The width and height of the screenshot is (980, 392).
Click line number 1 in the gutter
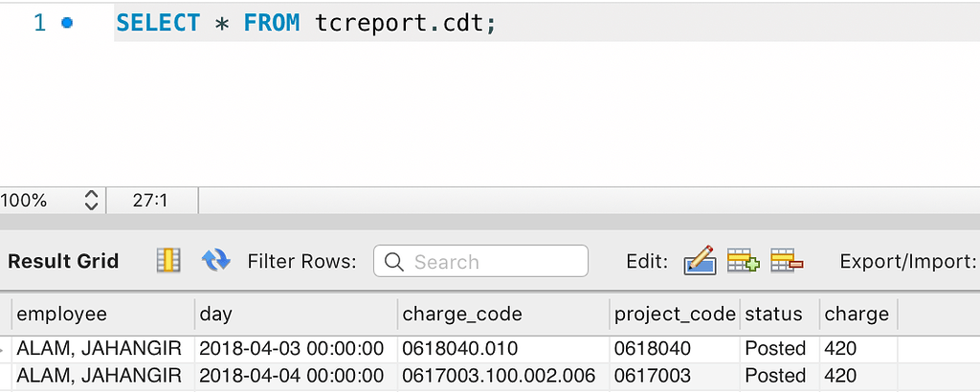39,23
